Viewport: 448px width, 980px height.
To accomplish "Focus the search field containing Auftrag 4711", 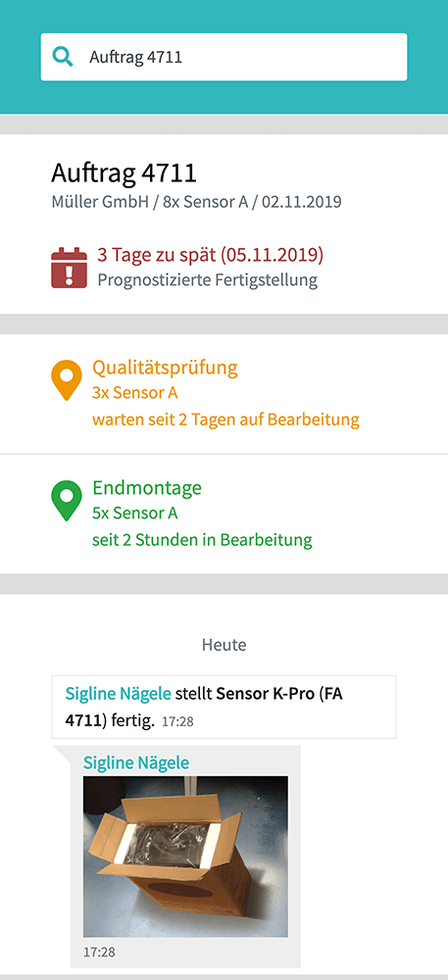I will pos(224,57).
